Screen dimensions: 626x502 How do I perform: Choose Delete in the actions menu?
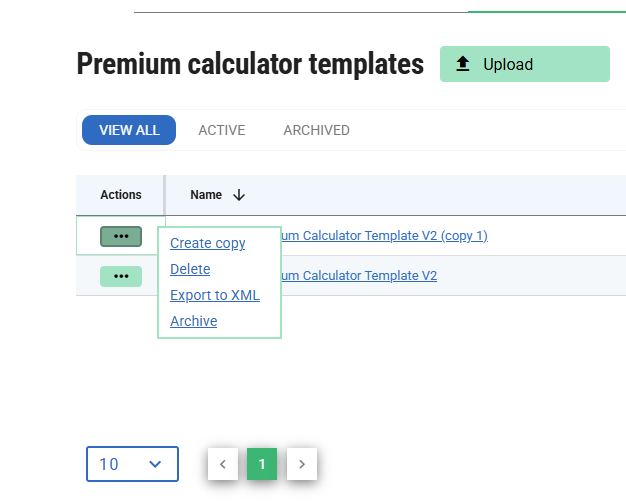[x=190, y=269]
